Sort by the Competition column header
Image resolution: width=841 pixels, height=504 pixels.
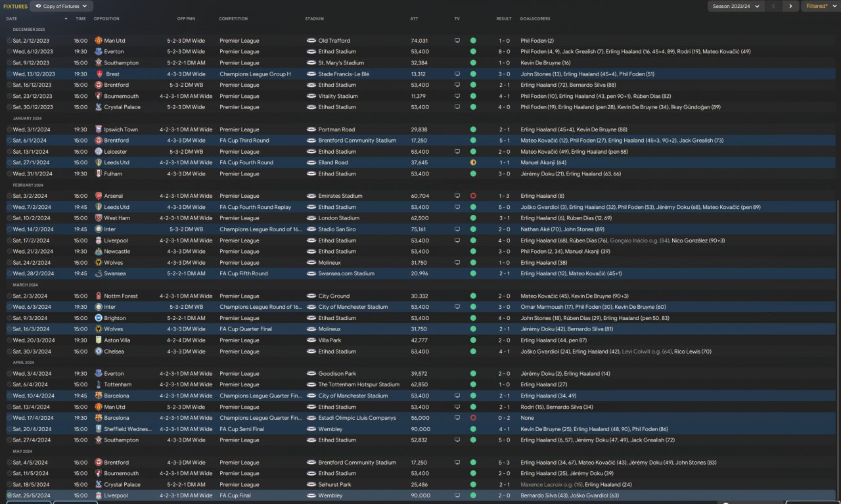tap(233, 18)
